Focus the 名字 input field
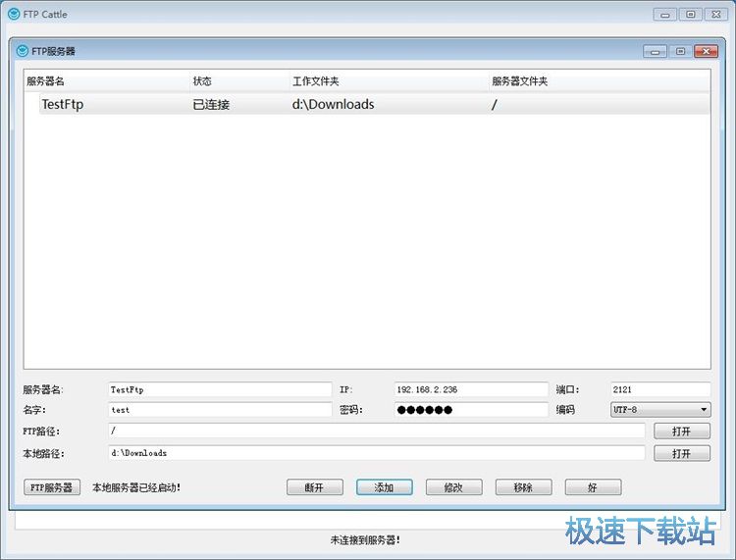736x560 pixels. pyautogui.click(x=220, y=409)
